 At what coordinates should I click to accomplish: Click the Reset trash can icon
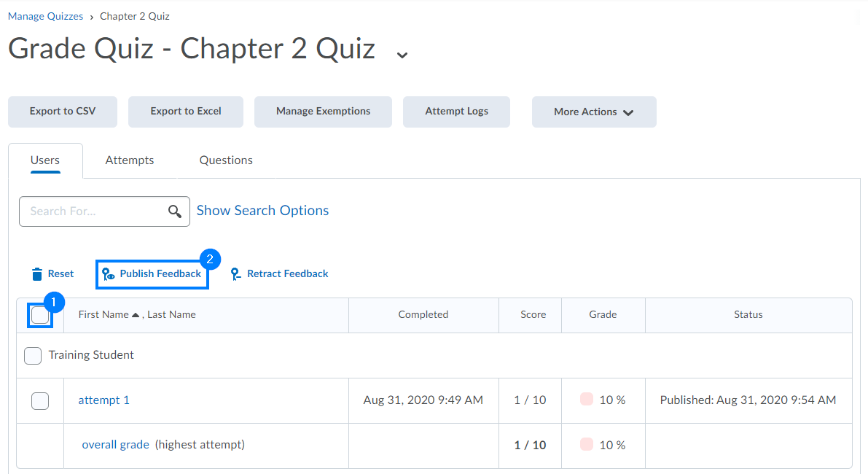[x=37, y=274]
